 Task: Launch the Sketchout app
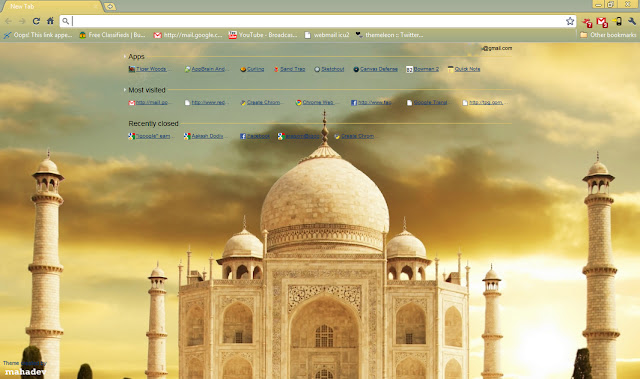(x=329, y=69)
